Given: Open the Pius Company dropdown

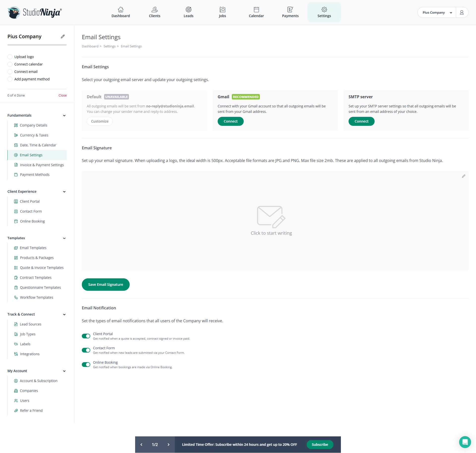Looking at the screenshot, I should pos(437,12).
